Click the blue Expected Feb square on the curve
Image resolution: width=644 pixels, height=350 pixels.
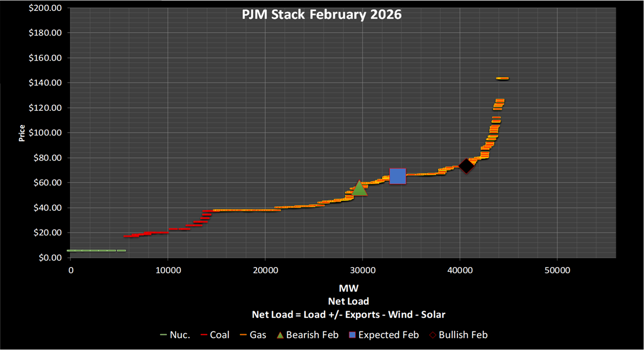point(397,176)
